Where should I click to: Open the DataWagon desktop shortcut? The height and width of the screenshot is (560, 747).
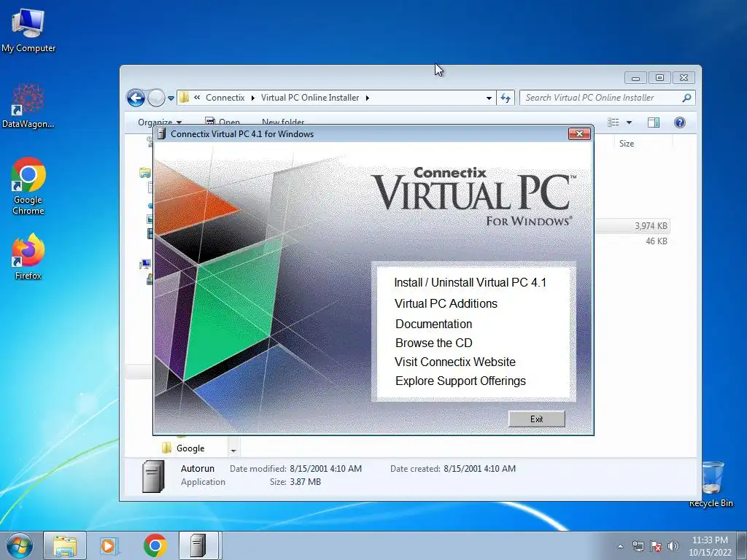tap(28, 106)
